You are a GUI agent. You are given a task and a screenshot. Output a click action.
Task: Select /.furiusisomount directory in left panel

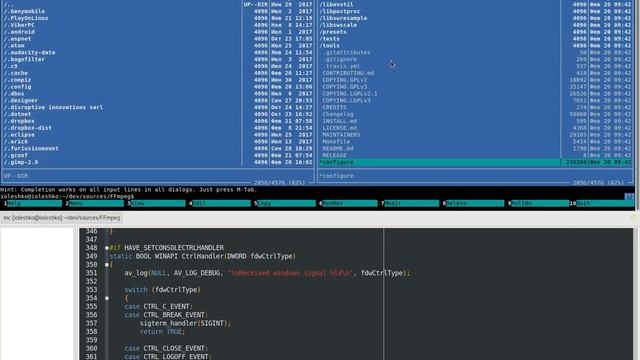pos(31,149)
